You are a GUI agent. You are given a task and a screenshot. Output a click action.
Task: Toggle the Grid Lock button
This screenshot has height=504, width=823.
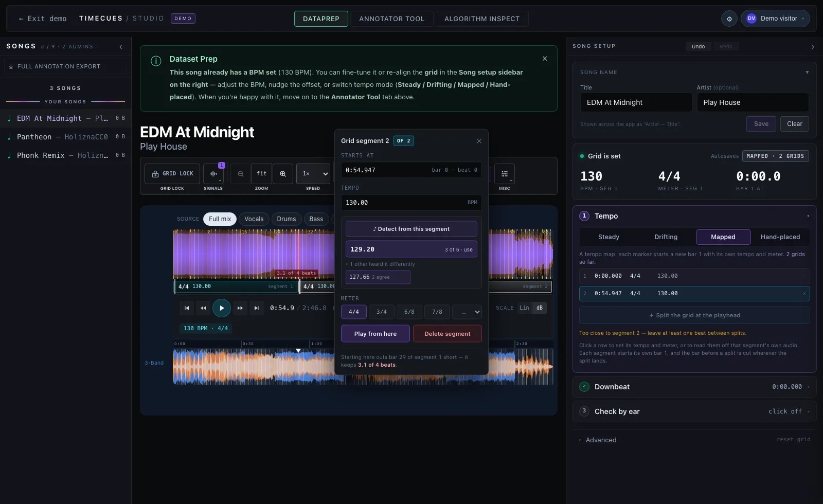click(x=172, y=174)
